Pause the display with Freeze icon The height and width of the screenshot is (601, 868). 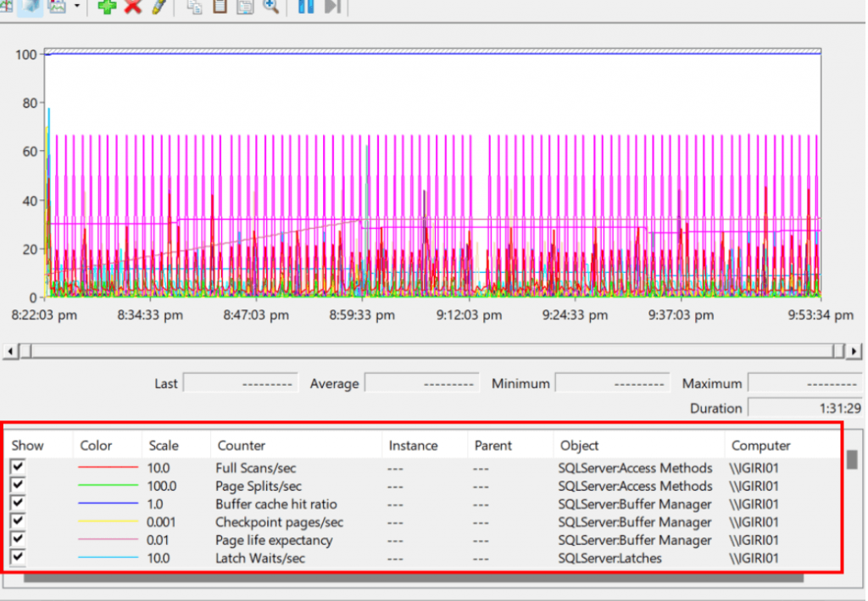pos(306,7)
